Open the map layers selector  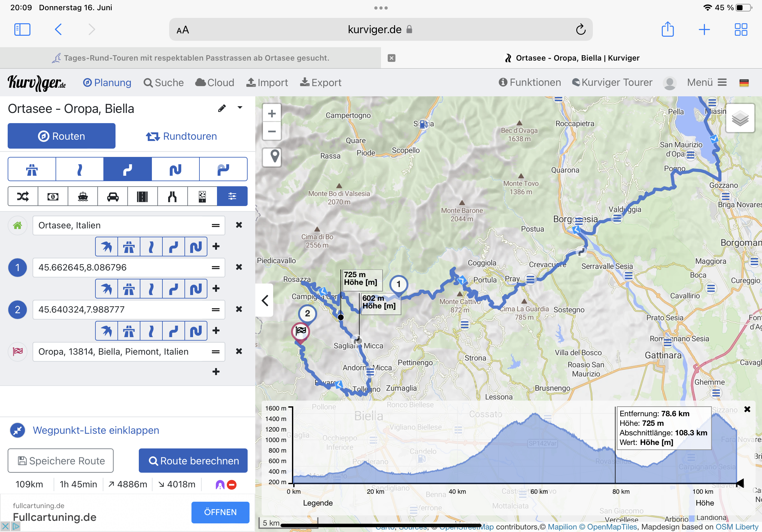click(740, 118)
